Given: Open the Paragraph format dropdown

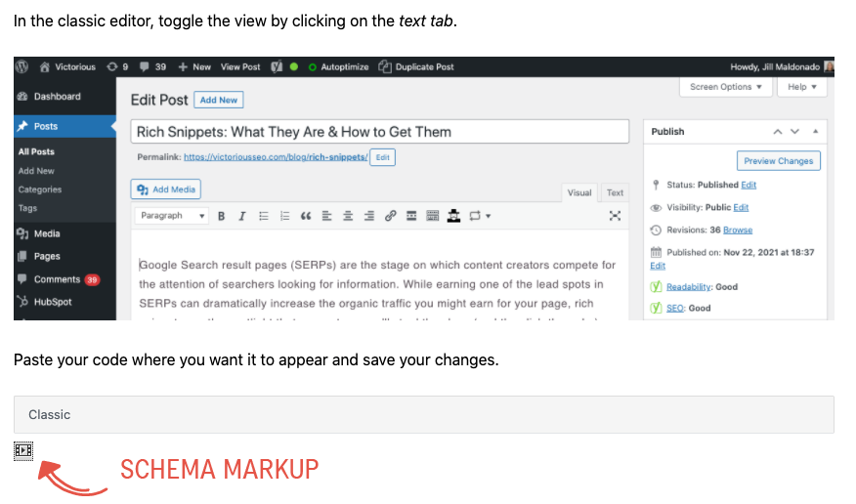Looking at the screenshot, I should click(x=173, y=216).
